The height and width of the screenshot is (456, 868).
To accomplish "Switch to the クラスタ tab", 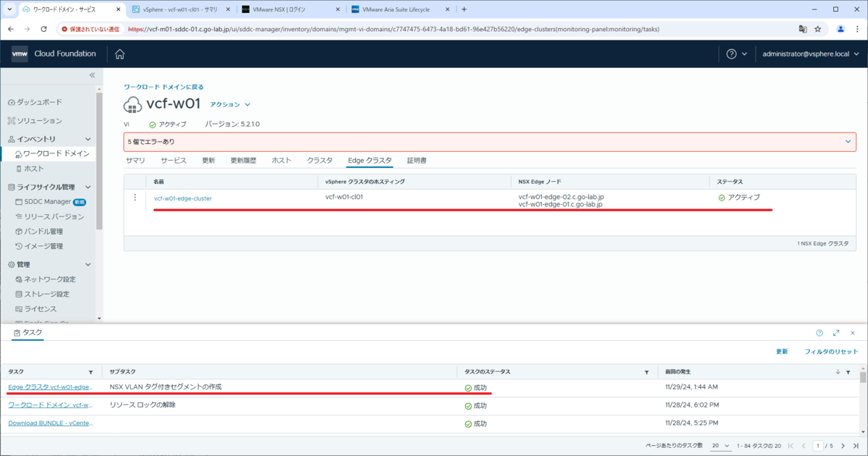I will coord(320,160).
